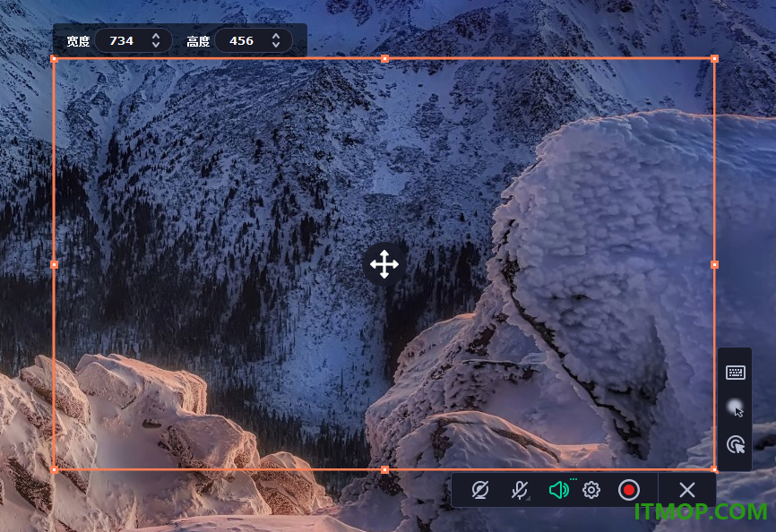
Task: Start recording with the red record button
Action: 628,490
